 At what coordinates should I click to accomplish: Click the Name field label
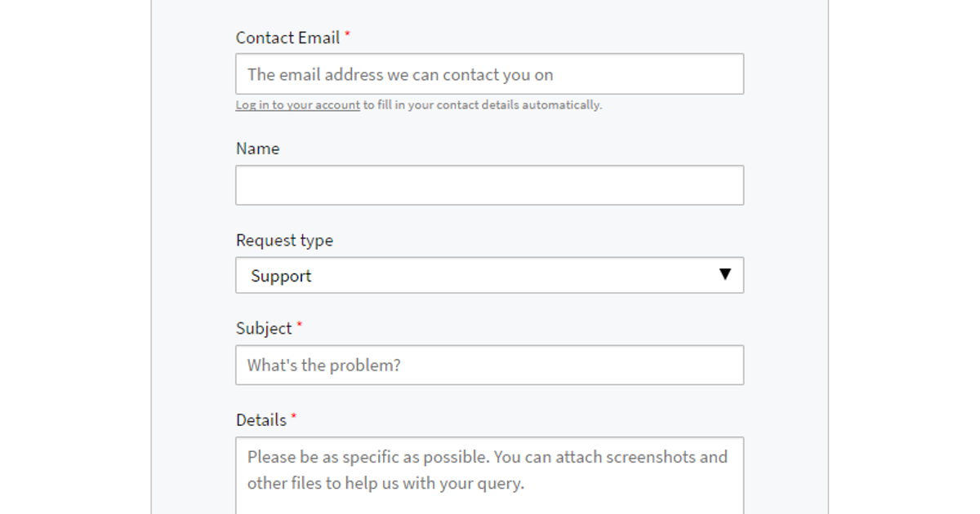point(257,148)
